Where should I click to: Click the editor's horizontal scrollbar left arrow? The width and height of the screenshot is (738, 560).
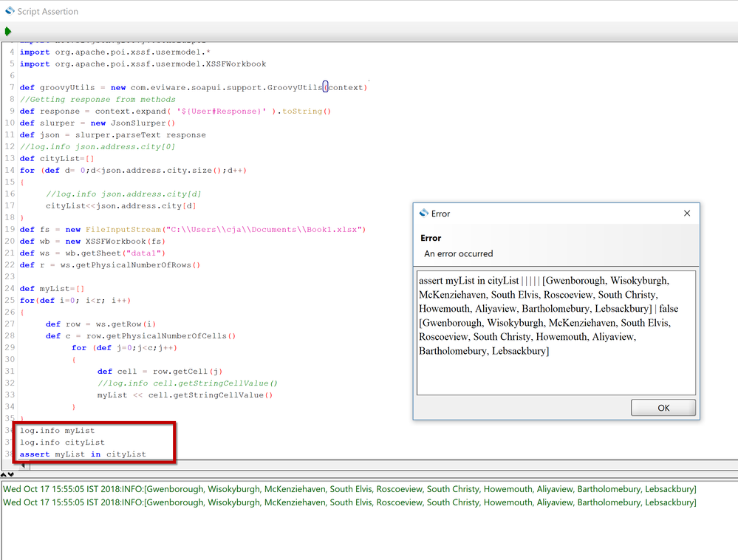tap(22, 465)
